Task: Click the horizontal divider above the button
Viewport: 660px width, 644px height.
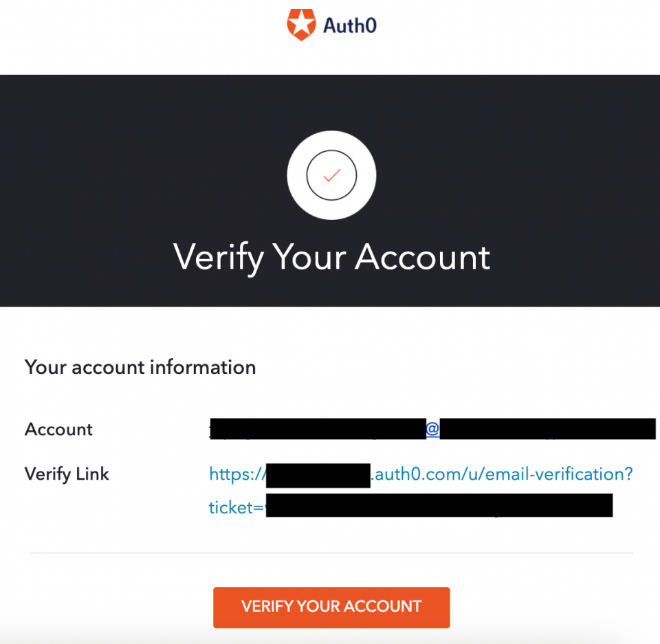Action: click(331, 550)
